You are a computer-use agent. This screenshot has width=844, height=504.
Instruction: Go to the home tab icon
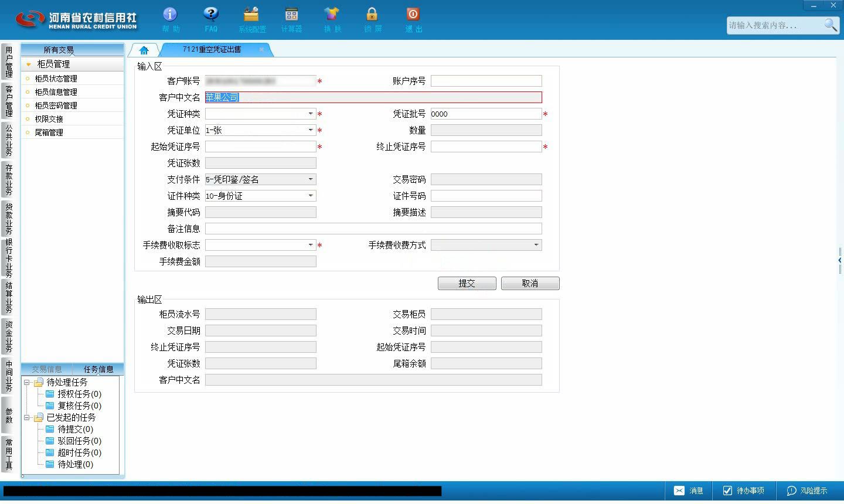144,50
